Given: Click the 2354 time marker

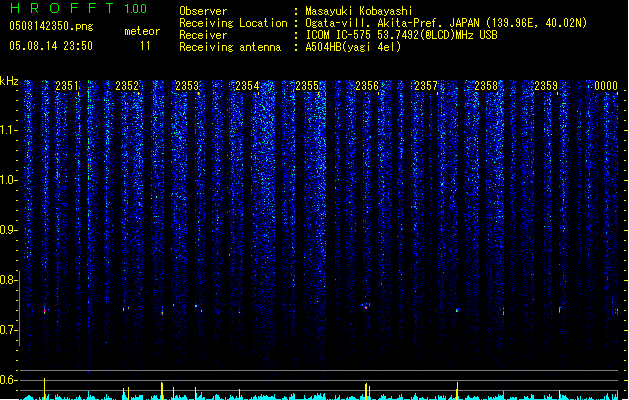Looking at the screenshot, I should point(247,86).
